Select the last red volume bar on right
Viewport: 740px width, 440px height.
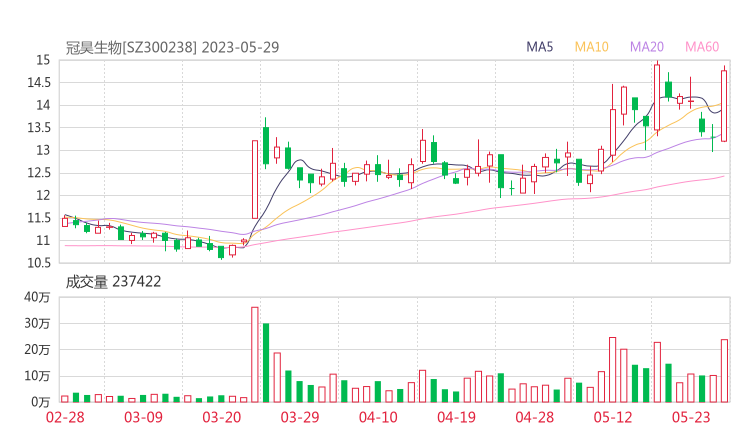coord(724,371)
